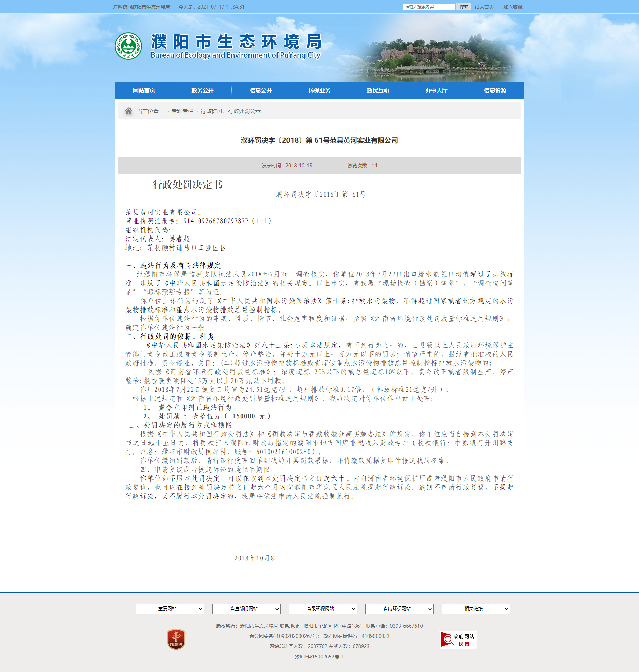
Task: Click the 当前位置 breadcrumb label
Action: coord(149,111)
